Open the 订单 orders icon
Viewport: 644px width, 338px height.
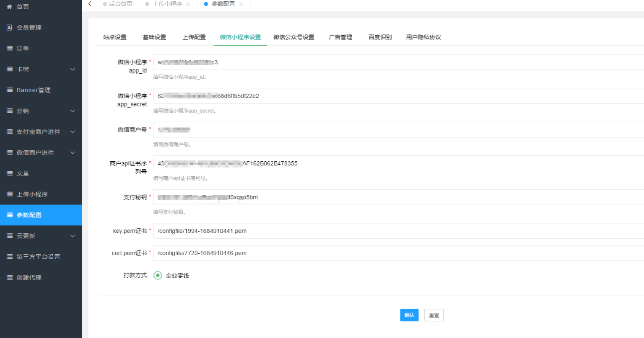9,48
